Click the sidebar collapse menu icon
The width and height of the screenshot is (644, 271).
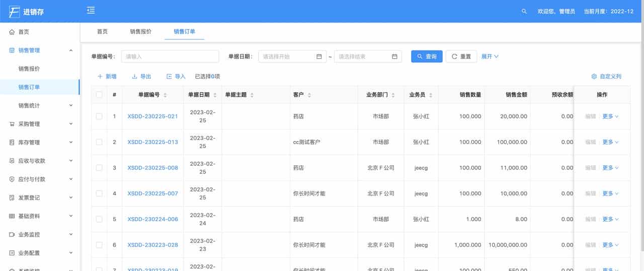pos(91,10)
